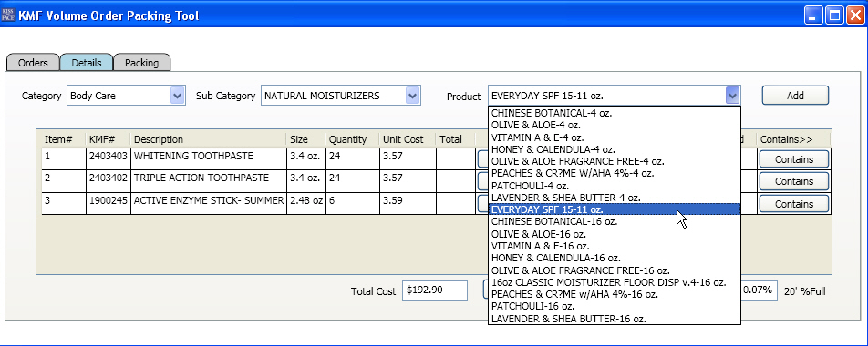Click the Total Cost field showing $192.90
This screenshot has height=346, width=868.
click(x=435, y=290)
